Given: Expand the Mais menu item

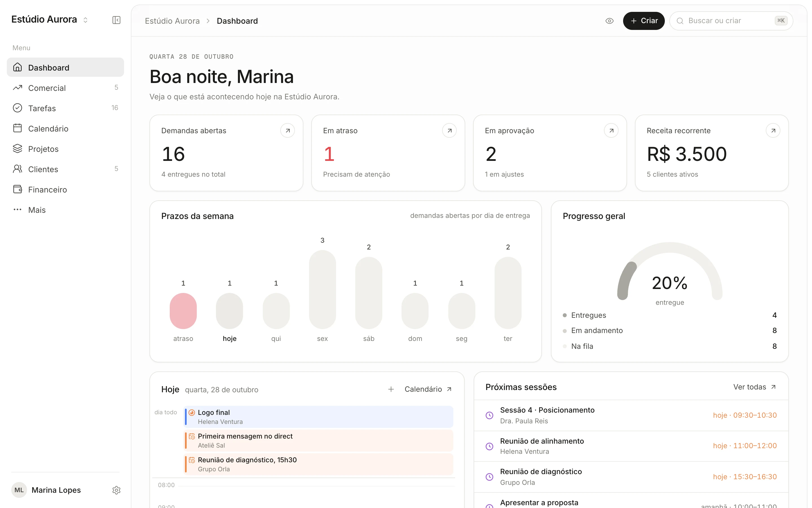Looking at the screenshot, I should pyautogui.click(x=65, y=210).
